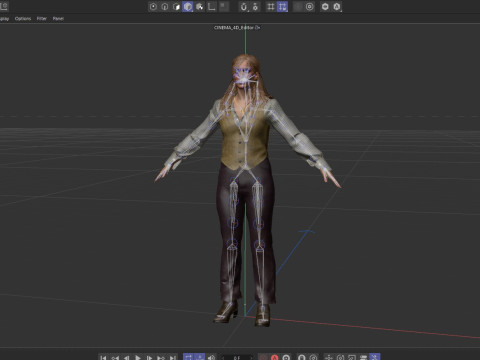This screenshot has height=360, width=480.
Task: Toggle highlighted blue icon at far right of timeline bar
Action: 375,357
